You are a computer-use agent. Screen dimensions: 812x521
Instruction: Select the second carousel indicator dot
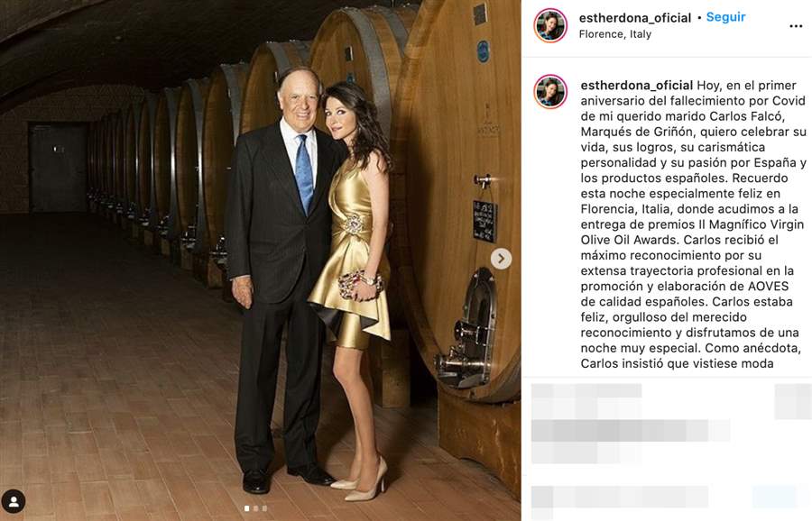[x=256, y=508]
